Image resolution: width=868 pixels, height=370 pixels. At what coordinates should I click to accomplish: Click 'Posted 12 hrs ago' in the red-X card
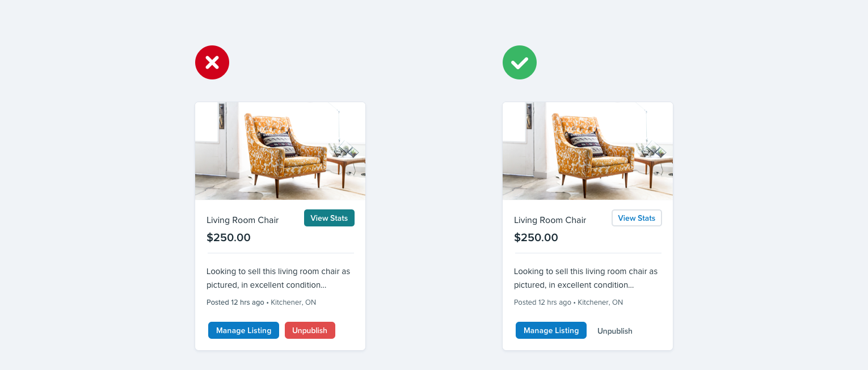[x=235, y=302]
